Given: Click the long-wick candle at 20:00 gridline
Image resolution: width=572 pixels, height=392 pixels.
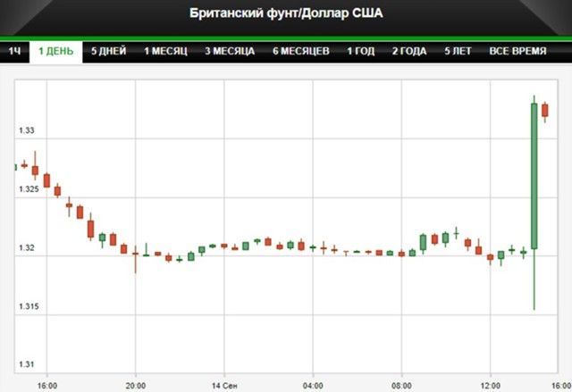Looking at the screenshot, I should [x=135, y=259].
